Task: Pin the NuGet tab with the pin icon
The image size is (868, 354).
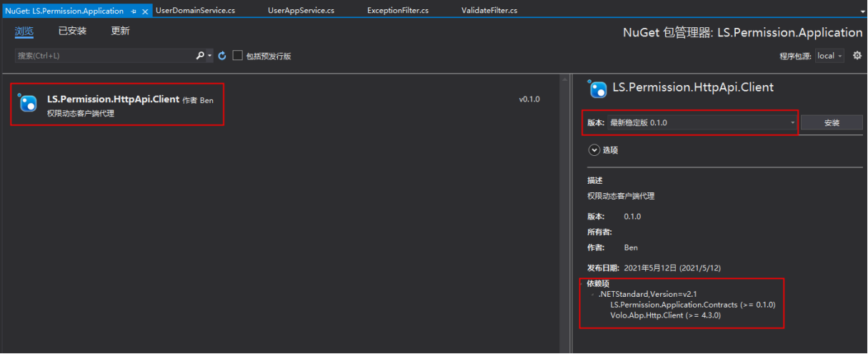Action: pyautogui.click(x=134, y=11)
